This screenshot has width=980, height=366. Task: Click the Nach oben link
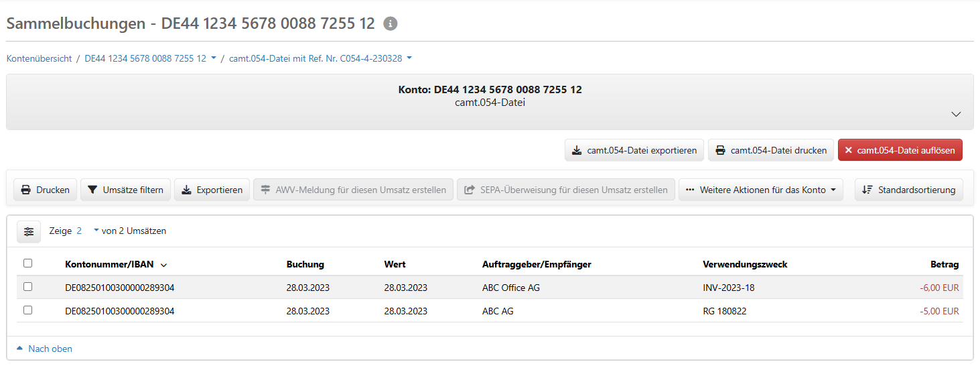[x=44, y=349]
